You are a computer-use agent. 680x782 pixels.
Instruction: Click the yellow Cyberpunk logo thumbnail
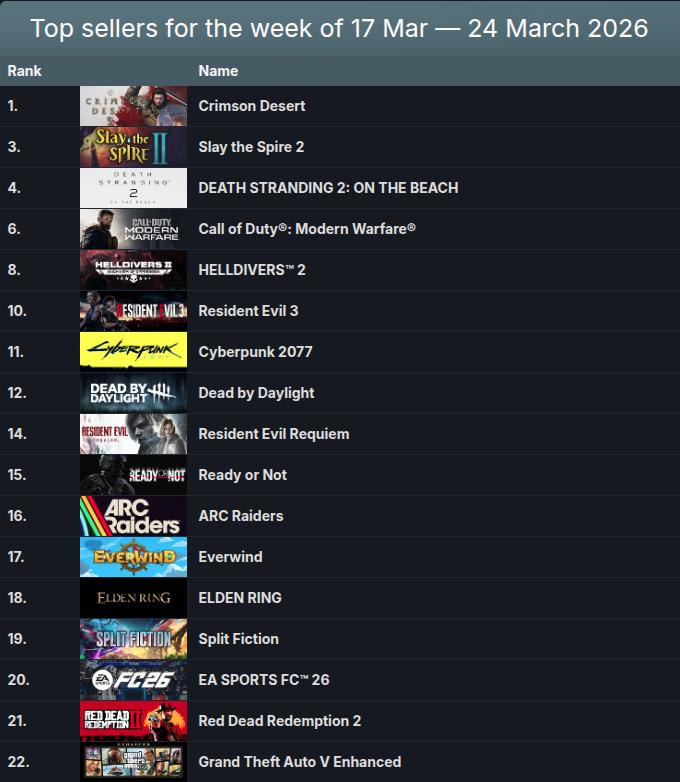[x=133, y=352]
